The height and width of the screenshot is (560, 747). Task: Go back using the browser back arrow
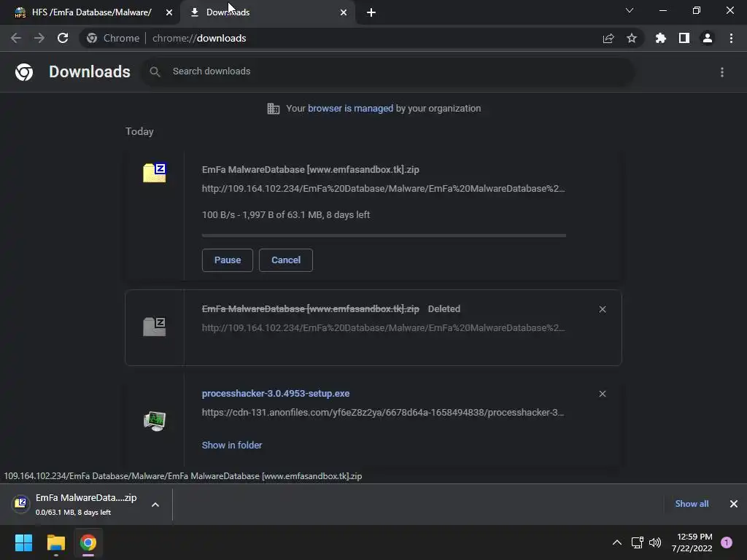tap(16, 38)
